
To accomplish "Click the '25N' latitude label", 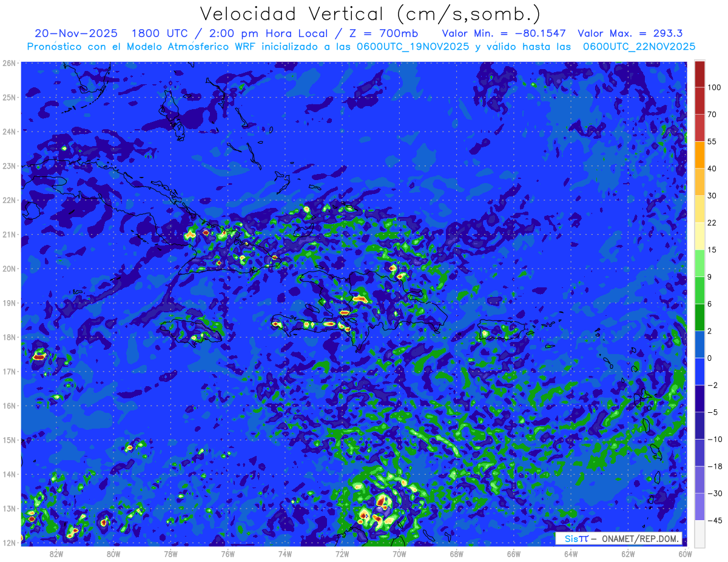I will click(8, 97).
